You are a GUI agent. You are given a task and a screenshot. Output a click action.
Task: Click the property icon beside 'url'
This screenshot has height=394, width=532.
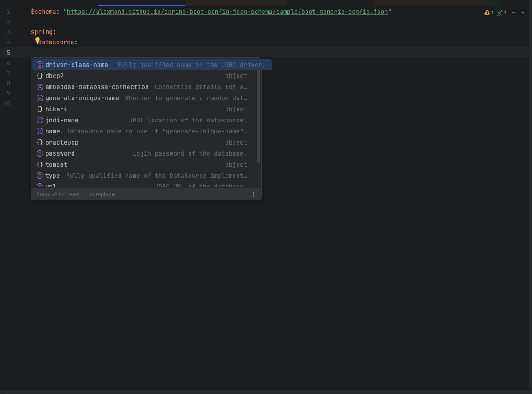(40, 186)
